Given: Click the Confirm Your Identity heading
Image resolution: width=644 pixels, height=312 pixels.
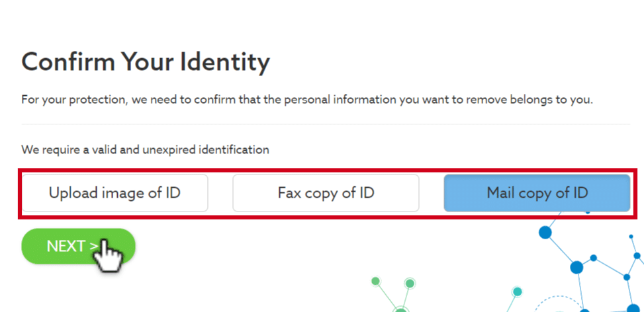Looking at the screenshot, I should (146, 62).
